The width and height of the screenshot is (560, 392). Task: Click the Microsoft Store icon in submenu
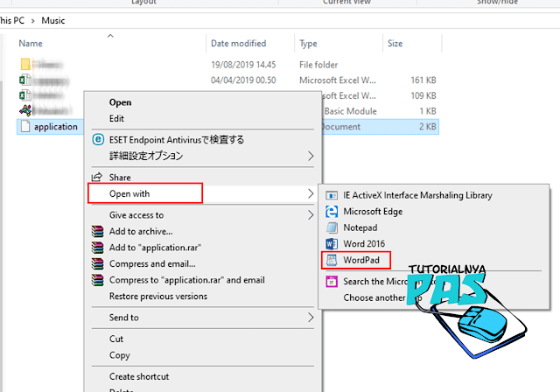pyautogui.click(x=332, y=282)
